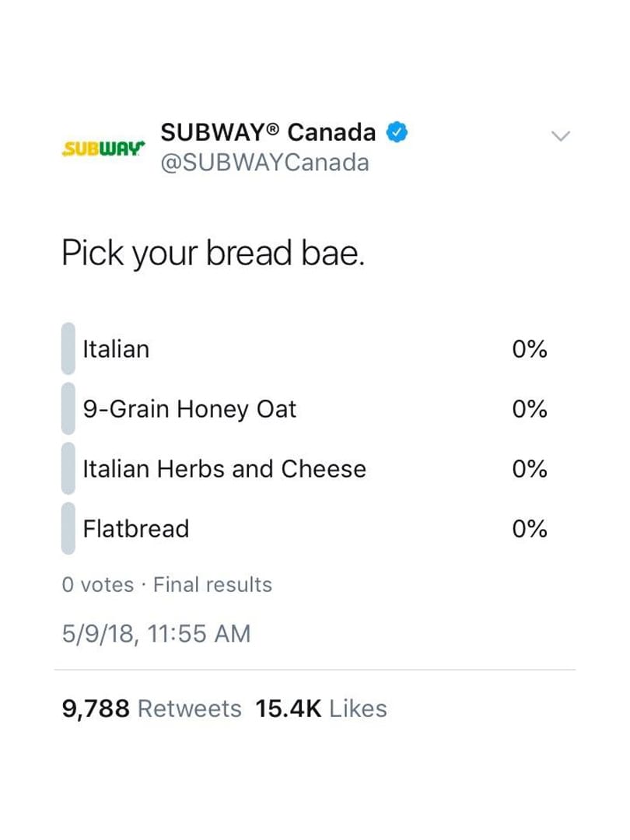This screenshot has height=840, width=630.
Task: Click the Italian Herbs and Cheese bar
Action: tap(68, 469)
